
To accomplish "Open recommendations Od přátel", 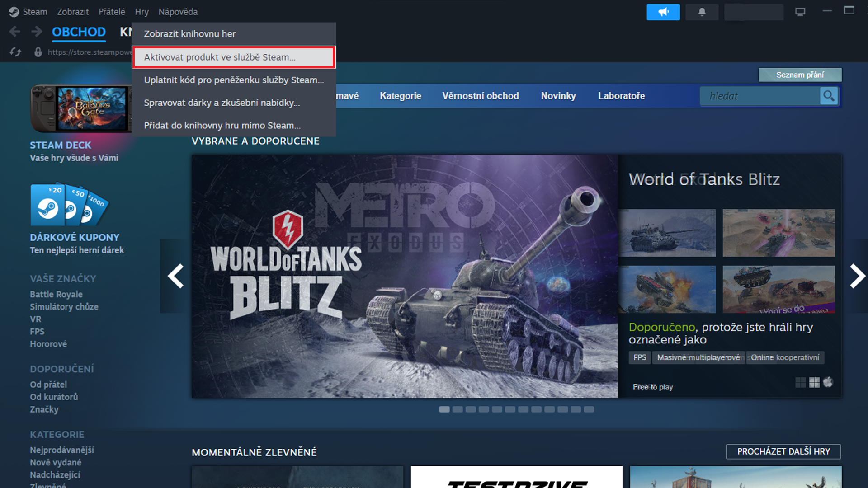I will coord(48,385).
